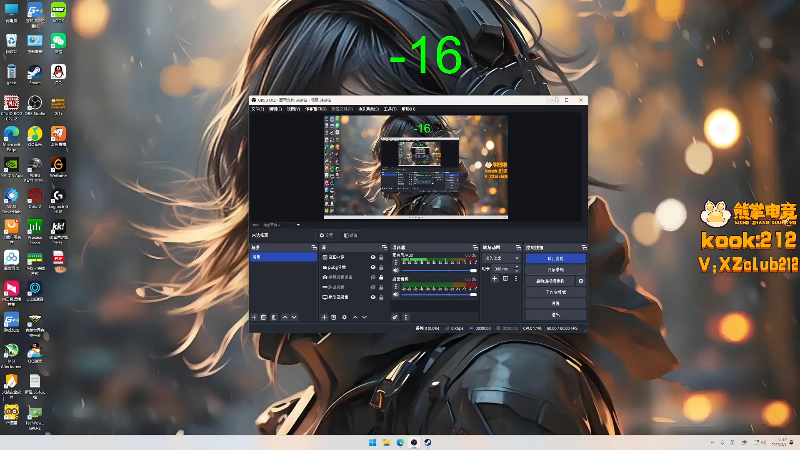Open the File menu in OBS

pos(258,109)
